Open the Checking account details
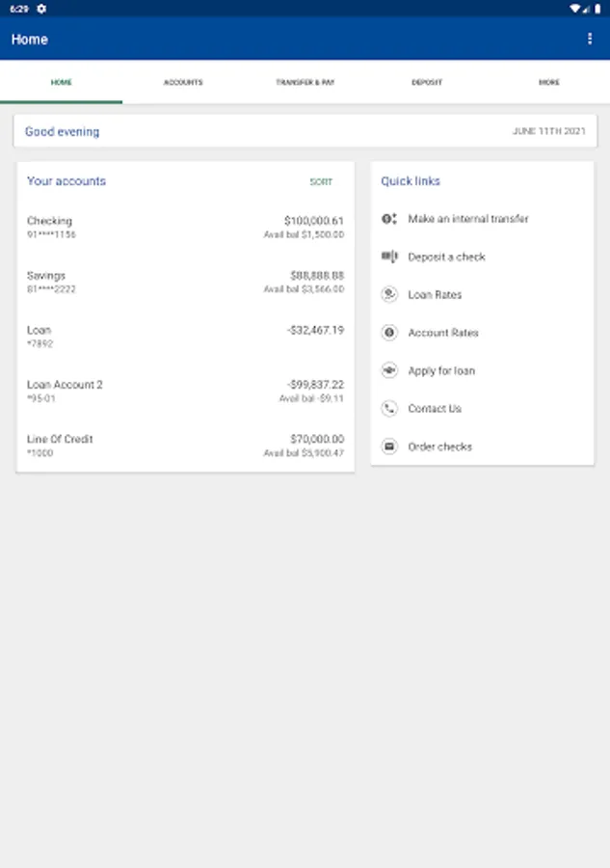610x868 pixels. [185, 228]
